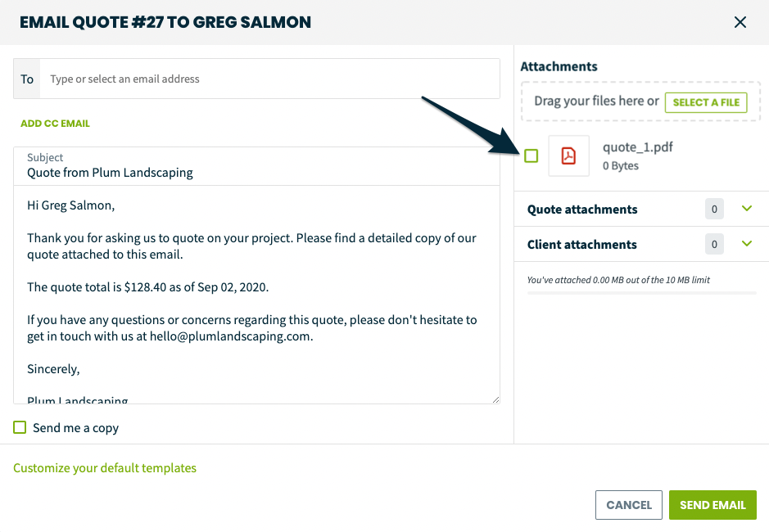The width and height of the screenshot is (769, 532).
Task: Click the Client attachments section header
Action: pyautogui.click(x=582, y=245)
